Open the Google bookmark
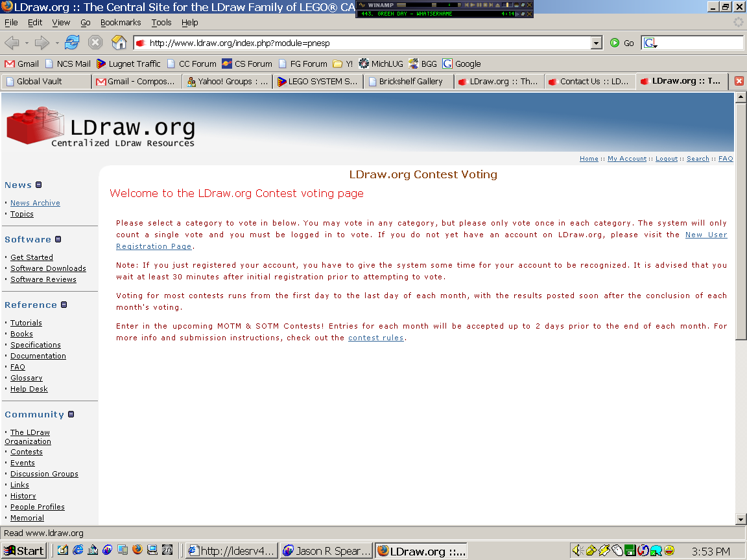 point(462,64)
